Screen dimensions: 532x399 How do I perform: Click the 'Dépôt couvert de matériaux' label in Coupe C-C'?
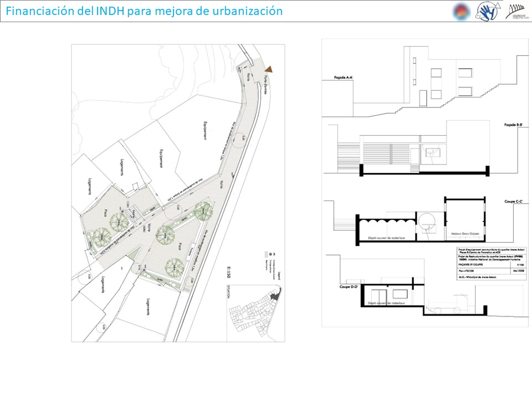click(x=386, y=238)
